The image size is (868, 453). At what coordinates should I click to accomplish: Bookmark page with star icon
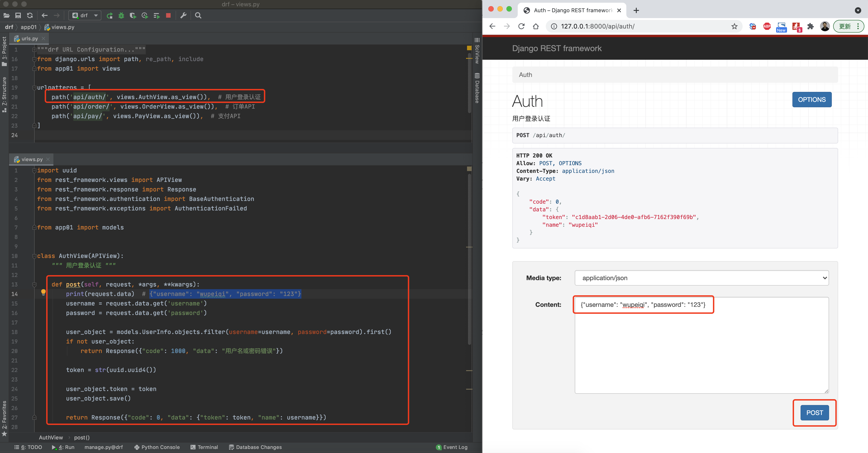(734, 26)
